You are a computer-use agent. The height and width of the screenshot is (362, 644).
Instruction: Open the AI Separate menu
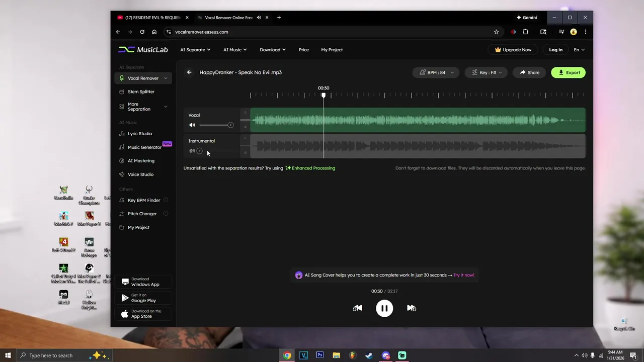195,50
